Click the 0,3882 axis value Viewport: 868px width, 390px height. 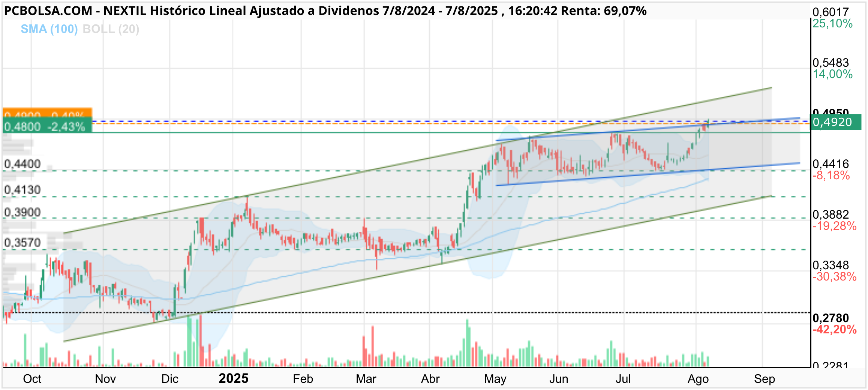[x=831, y=214]
